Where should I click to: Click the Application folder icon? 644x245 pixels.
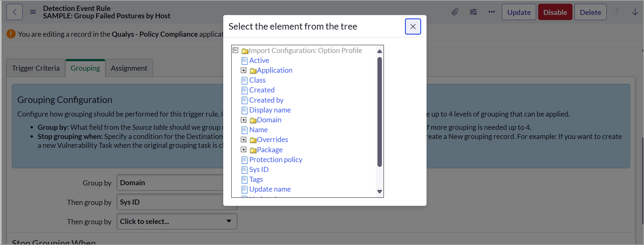click(x=253, y=71)
